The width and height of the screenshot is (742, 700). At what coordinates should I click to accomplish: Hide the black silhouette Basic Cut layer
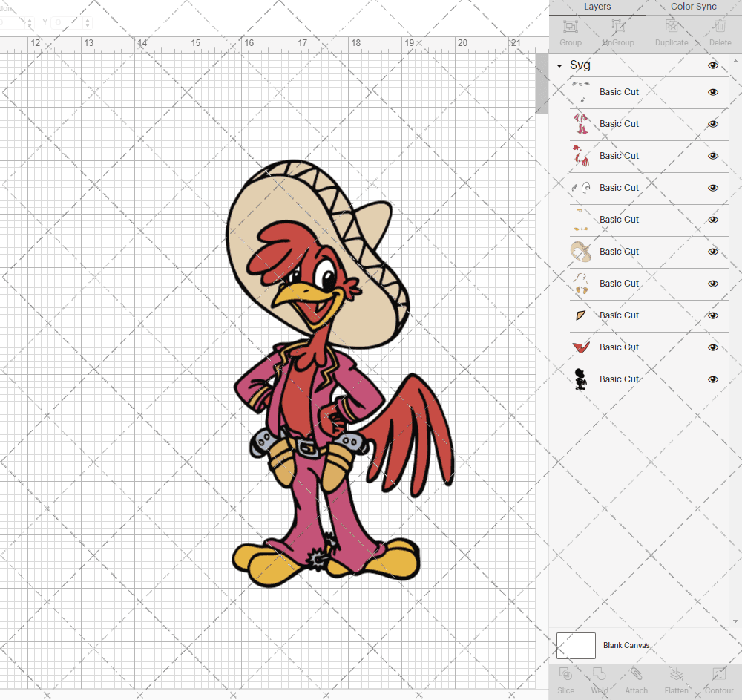pos(712,379)
